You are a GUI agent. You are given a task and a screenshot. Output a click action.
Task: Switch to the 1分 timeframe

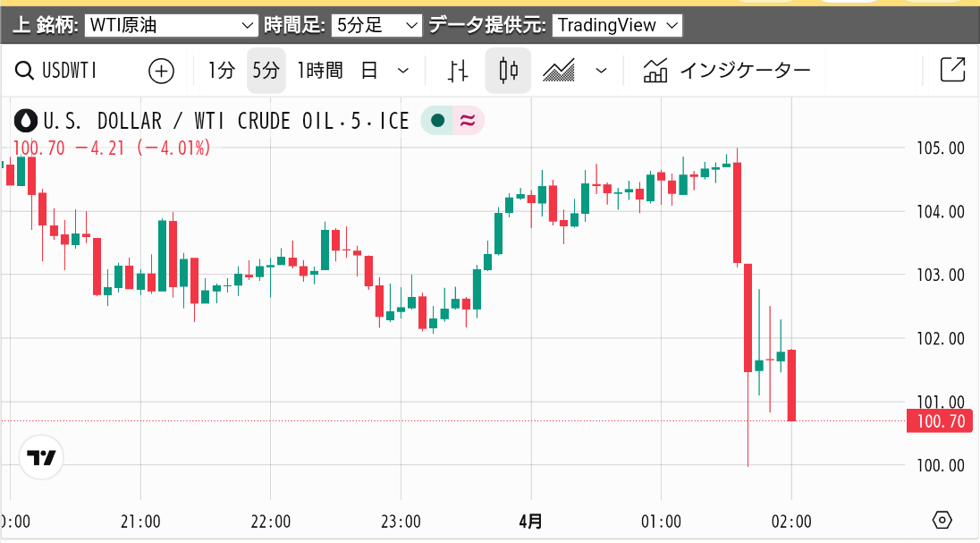(221, 71)
